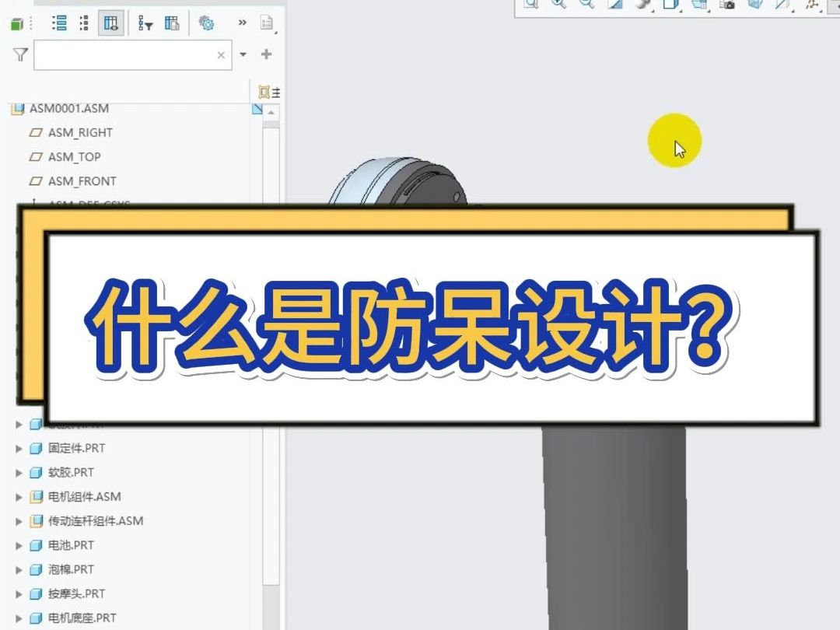Expand the 固定件.PRT node
Image resolution: width=840 pixels, height=630 pixels.
19,449
